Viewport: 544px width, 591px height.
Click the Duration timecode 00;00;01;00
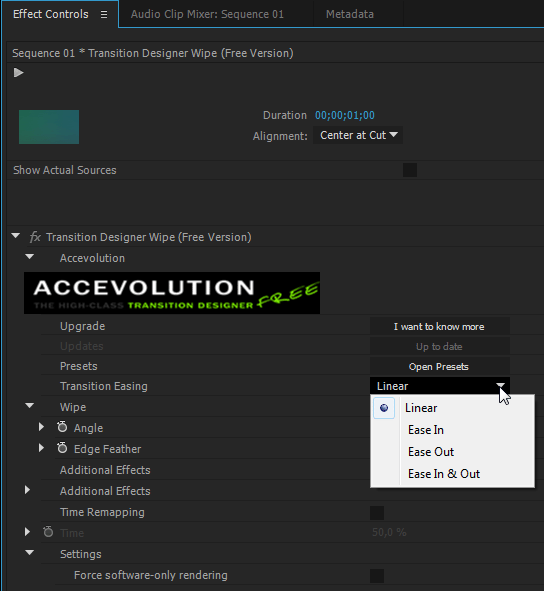(345, 115)
